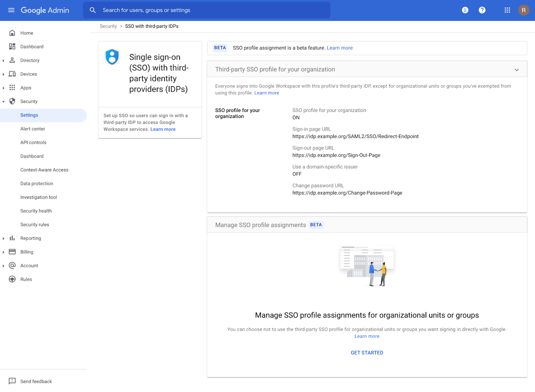Open the hourglass tasks icon

pos(465,10)
